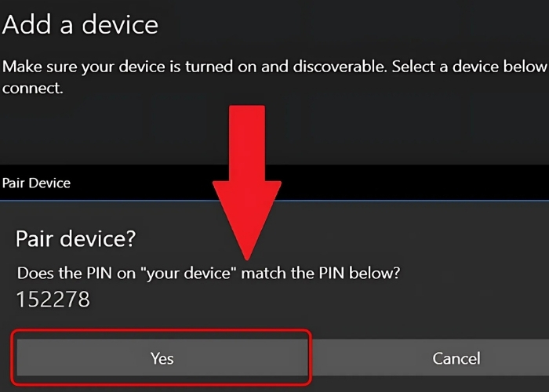The height and width of the screenshot is (392, 549).
Task: Click the word "connect." in instructions
Action: tap(32, 89)
